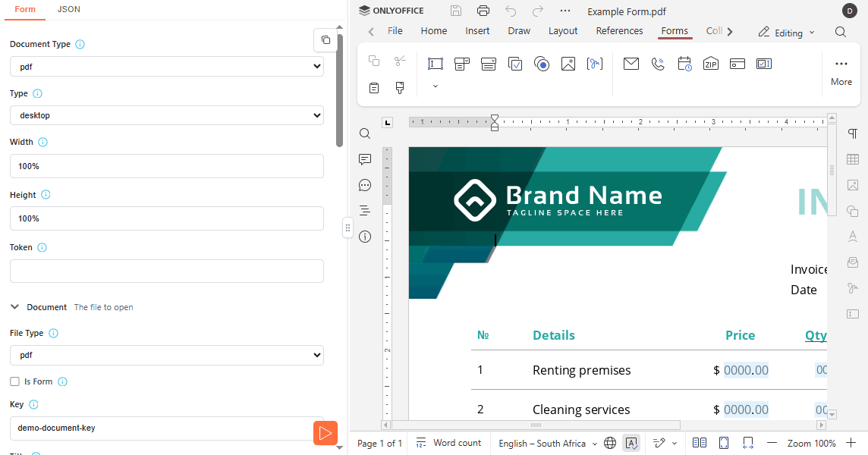Screen dimensions: 868x455
Task: Toggle spell checking in status bar
Action: tap(631, 443)
